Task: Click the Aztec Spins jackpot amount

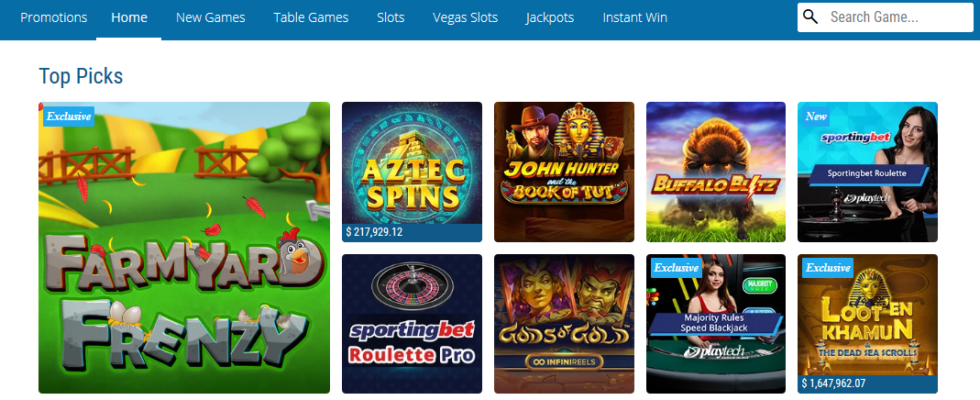Action: tap(374, 232)
